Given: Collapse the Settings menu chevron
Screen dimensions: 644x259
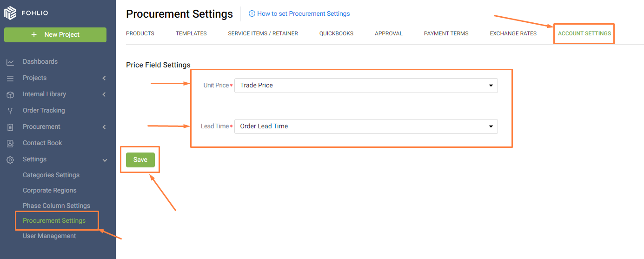Looking at the screenshot, I should [x=105, y=160].
